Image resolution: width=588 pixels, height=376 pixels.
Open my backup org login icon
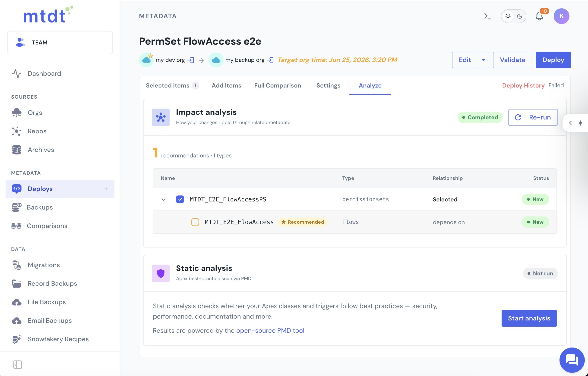click(x=270, y=60)
